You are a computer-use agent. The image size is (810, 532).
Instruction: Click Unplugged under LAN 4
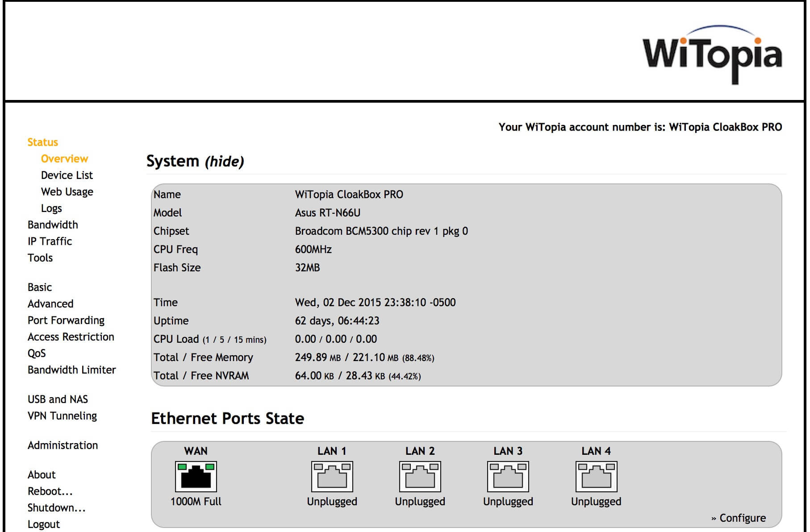click(596, 502)
